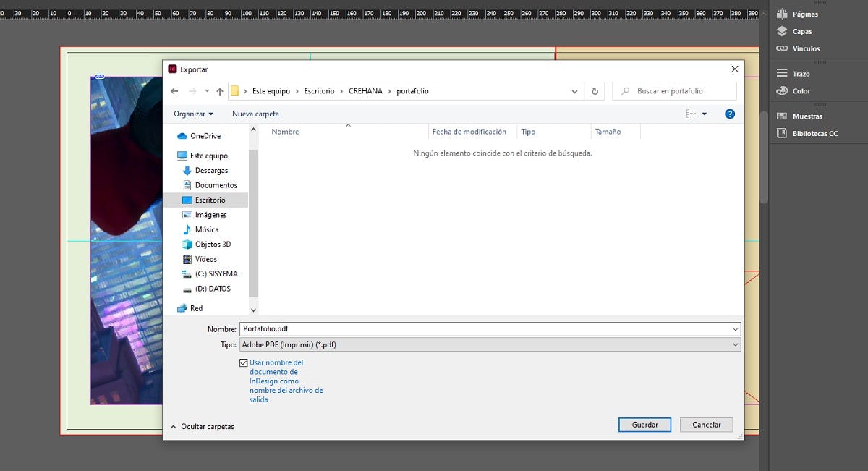Select Escritorio in the navigation tree
Image resolution: width=868 pixels, height=471 pixels.
[210, 200]
